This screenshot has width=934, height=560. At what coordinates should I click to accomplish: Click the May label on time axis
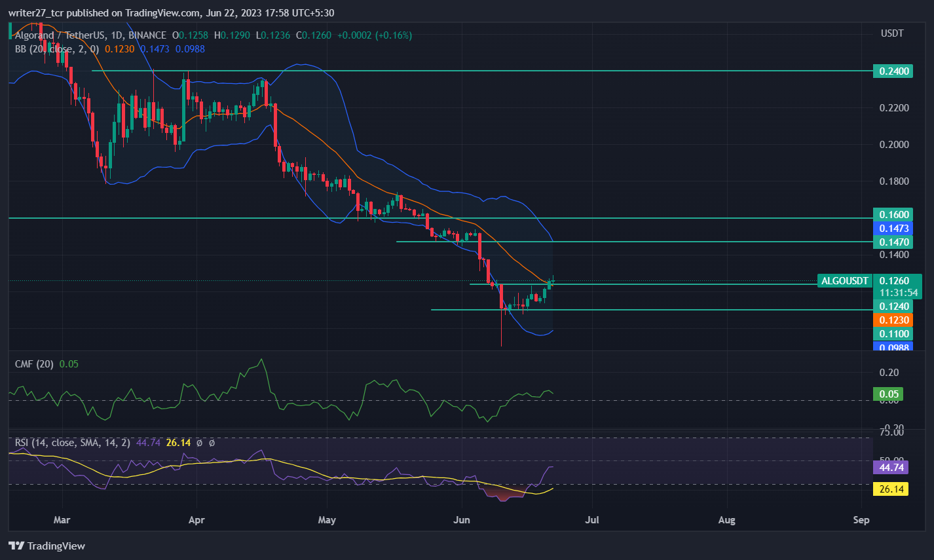(x=327, y=520)
